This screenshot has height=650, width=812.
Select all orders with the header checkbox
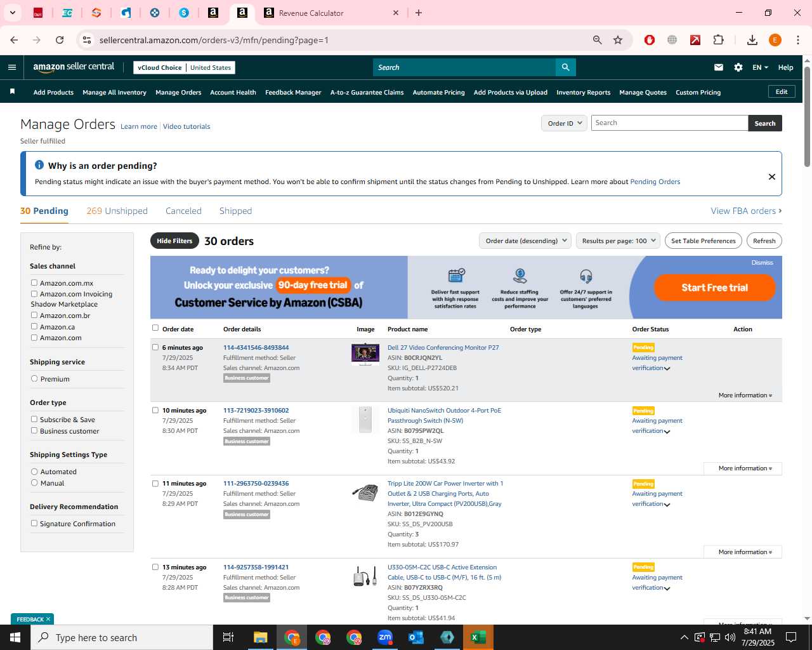point(155,328)
